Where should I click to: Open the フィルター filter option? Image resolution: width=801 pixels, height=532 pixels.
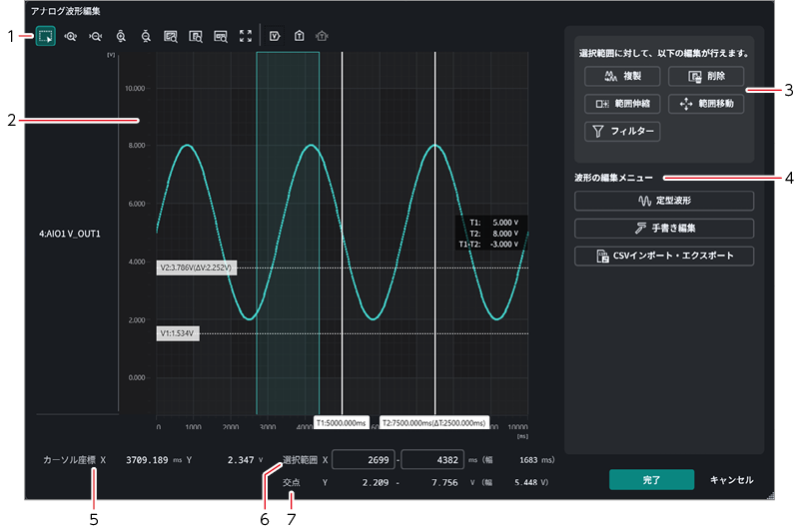[622, 131]
